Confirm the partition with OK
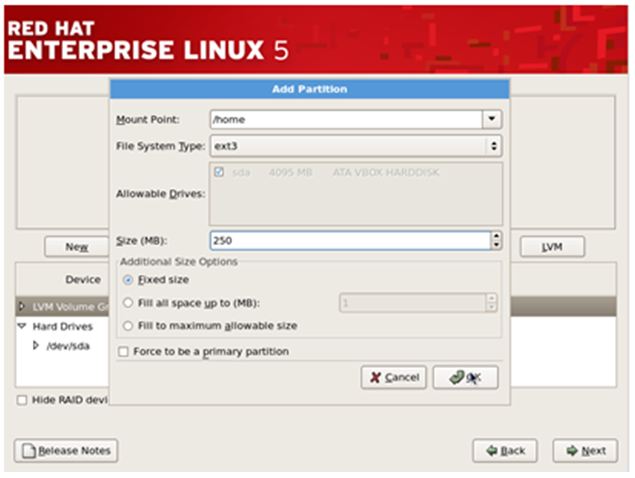Viewport: 635px width, 478px height. tap(465, 378)
